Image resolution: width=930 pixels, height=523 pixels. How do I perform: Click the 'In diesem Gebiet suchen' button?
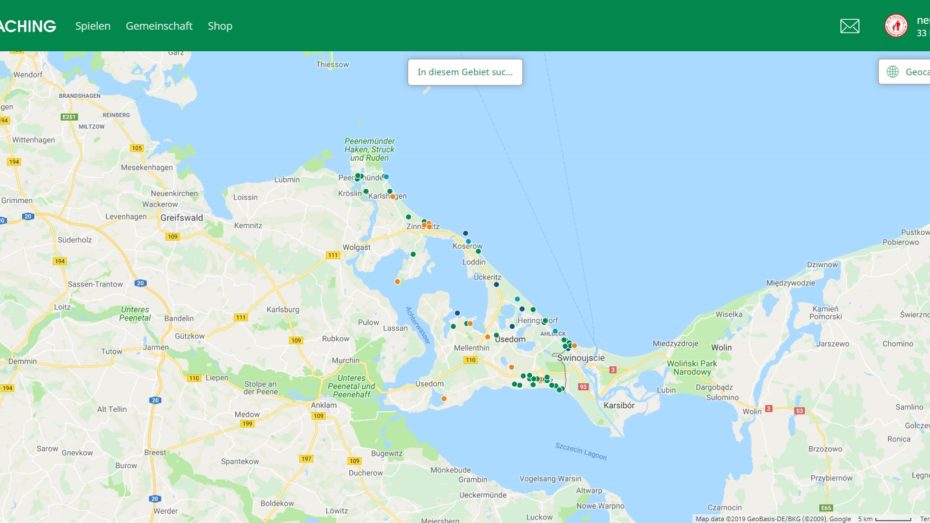pyautogui.click(x=465, y=72)
